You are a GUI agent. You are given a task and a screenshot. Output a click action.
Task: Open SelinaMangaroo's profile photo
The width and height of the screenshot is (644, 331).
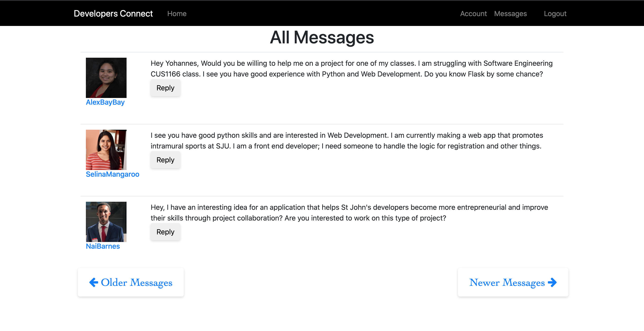(106, 150)
